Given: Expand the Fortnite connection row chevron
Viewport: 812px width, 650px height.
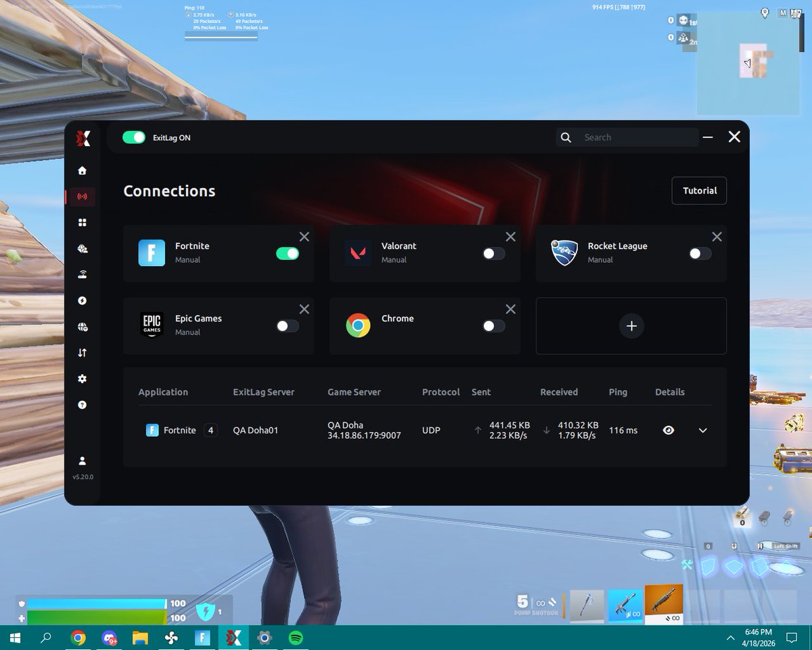Looking at the screenshot, I should [x=703, y=430].
